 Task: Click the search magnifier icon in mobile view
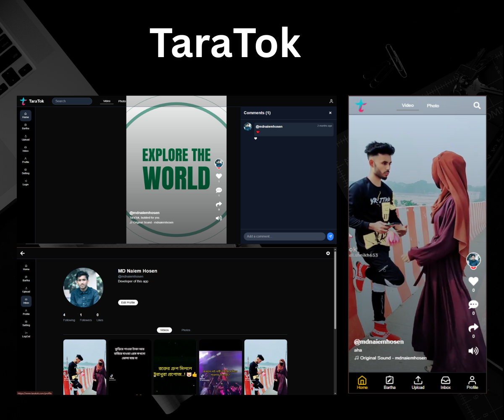point(477,105)
